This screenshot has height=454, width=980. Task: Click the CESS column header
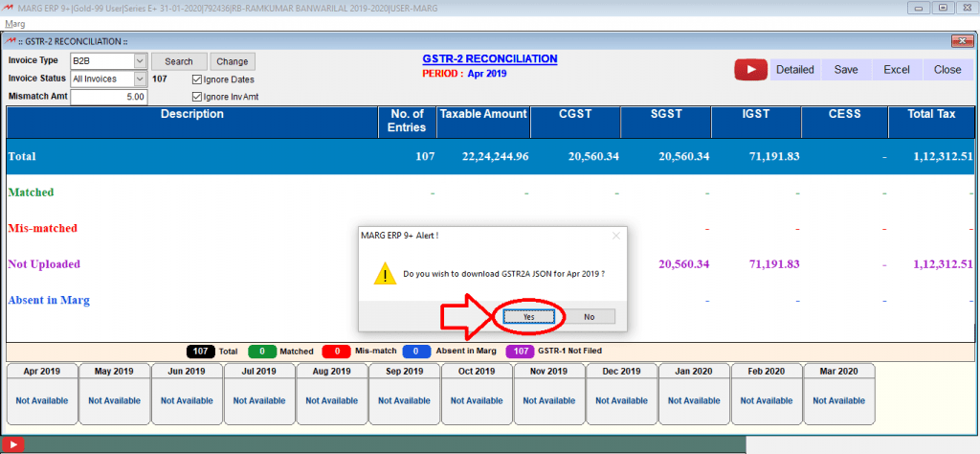coord(844,123)
